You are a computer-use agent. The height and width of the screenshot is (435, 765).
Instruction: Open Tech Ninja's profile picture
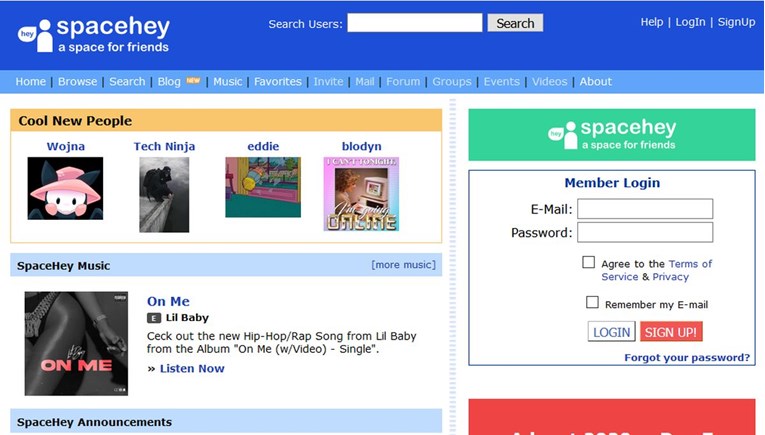pyautogui.click(x=164, y=195)
